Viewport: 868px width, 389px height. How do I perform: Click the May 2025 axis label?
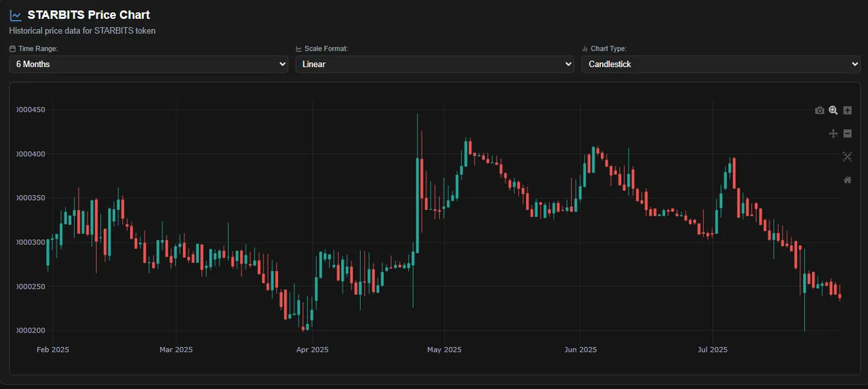point(444,350)
